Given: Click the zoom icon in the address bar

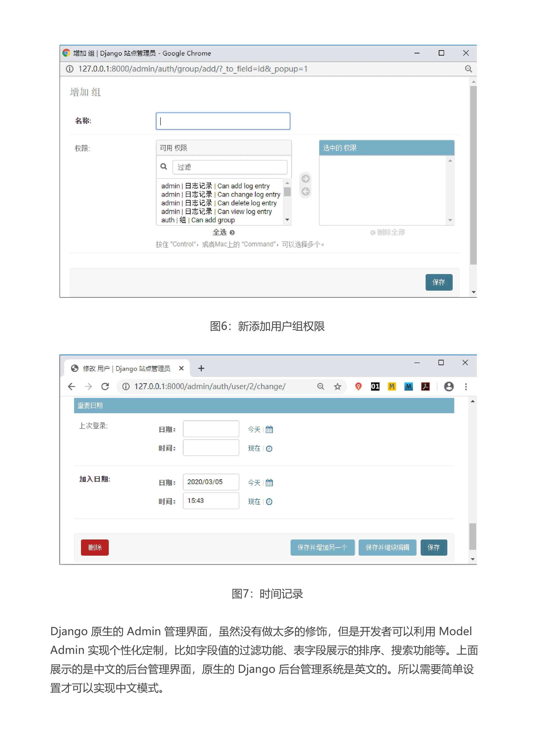Looking at the screenshot, I should tap(321, 386).
